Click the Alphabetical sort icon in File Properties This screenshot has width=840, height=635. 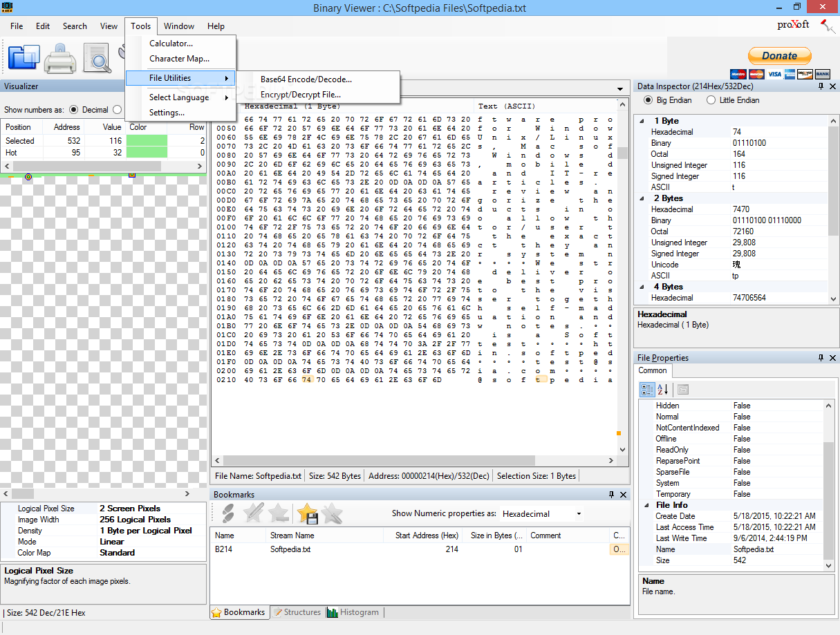point(662,390)
